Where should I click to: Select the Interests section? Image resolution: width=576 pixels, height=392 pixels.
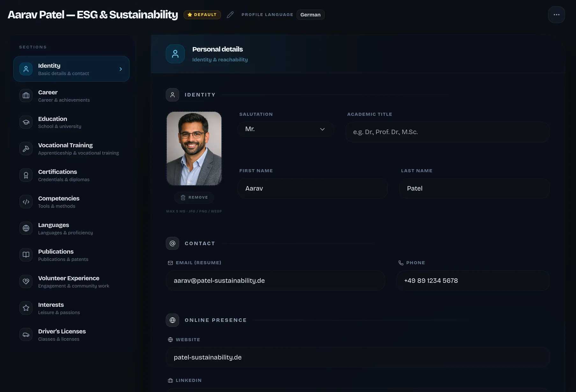[x=71, y=308]
